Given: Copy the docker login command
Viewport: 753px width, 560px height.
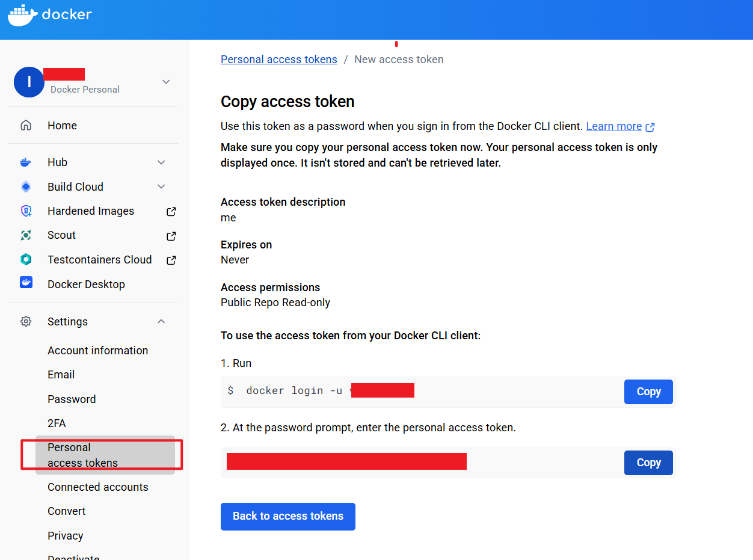Looking at the screenshot, I should (648, 392).
